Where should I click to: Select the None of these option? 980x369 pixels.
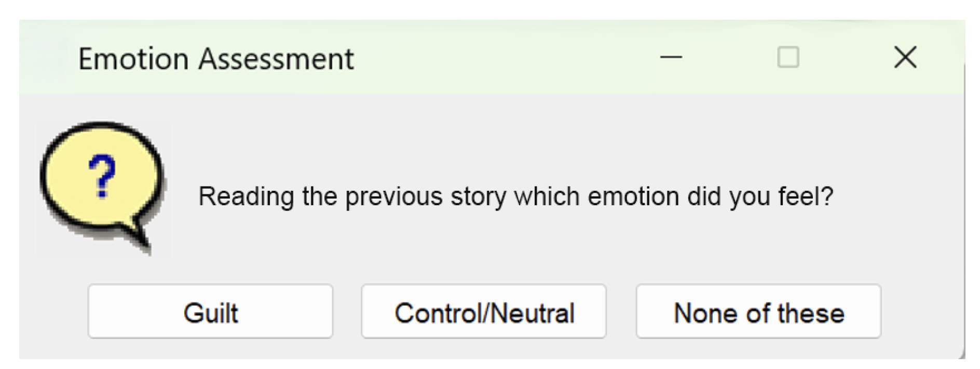click(x=758, y=312)
